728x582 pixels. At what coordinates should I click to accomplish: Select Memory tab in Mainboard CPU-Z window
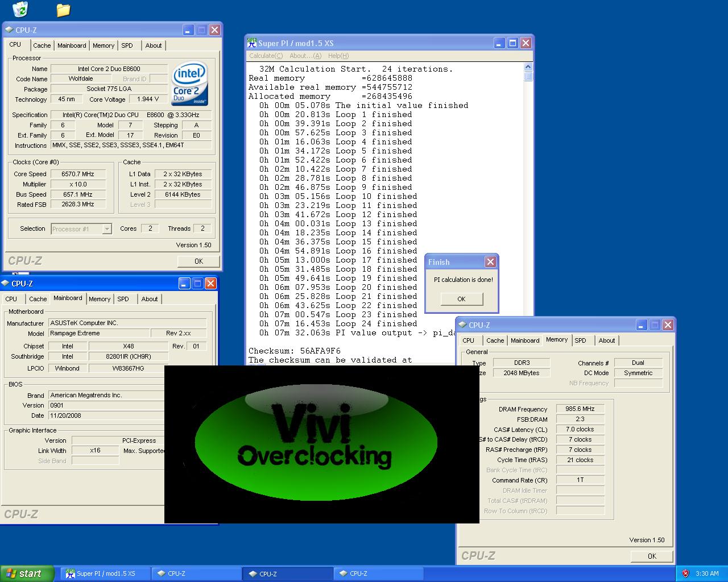click(x=100, y=299)
